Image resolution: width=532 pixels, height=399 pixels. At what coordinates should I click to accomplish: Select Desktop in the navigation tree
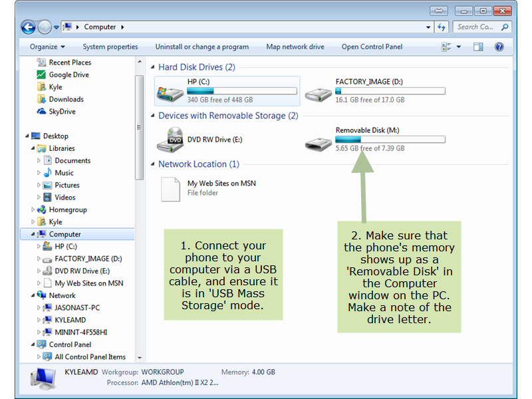click(x=56, y=136)
